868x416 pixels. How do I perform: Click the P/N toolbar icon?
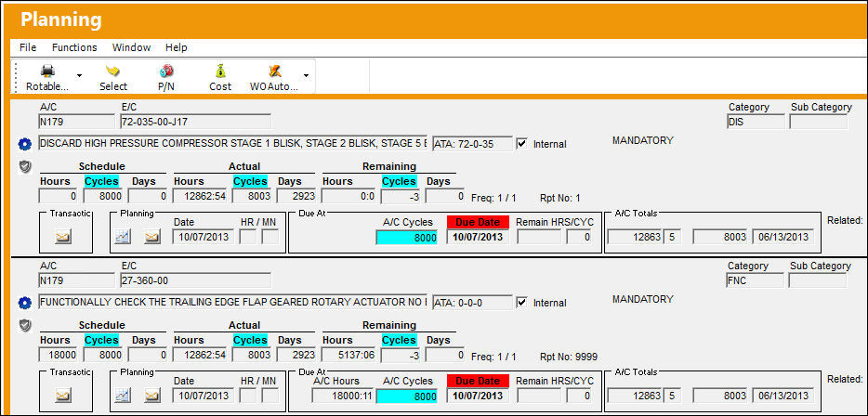pyautogui.click(x=166, y=71)
